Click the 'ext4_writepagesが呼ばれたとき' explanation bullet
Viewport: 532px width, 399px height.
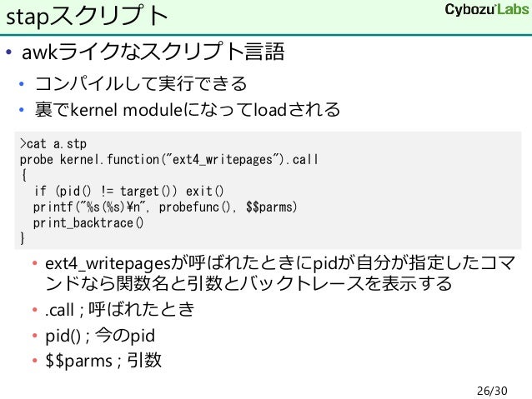pyautogui.click(x=280, y=273)
